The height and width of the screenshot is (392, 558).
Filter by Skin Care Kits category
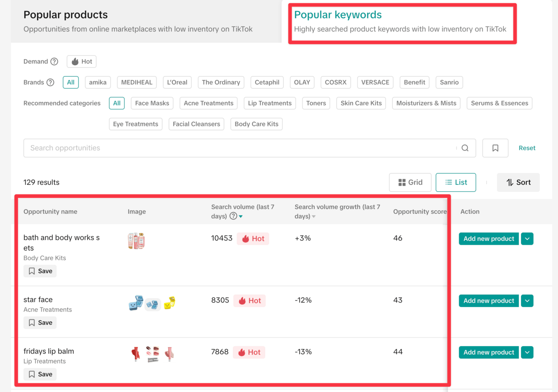pos(361,103)
